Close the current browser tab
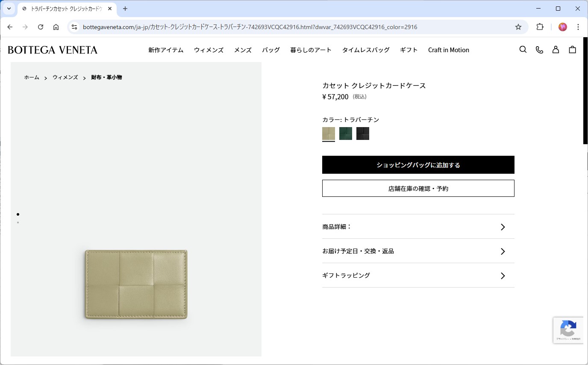This screenshot has width=588, height=365. click(110, 9)
